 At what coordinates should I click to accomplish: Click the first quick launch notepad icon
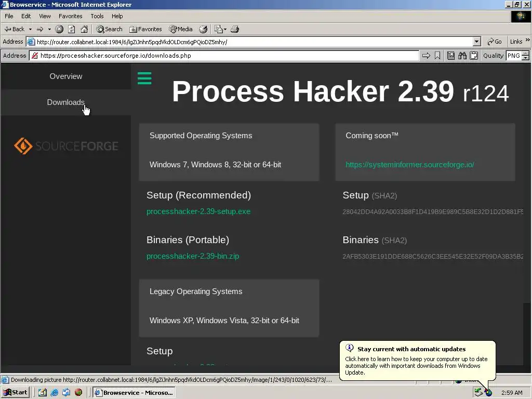[x=43, y=393]
